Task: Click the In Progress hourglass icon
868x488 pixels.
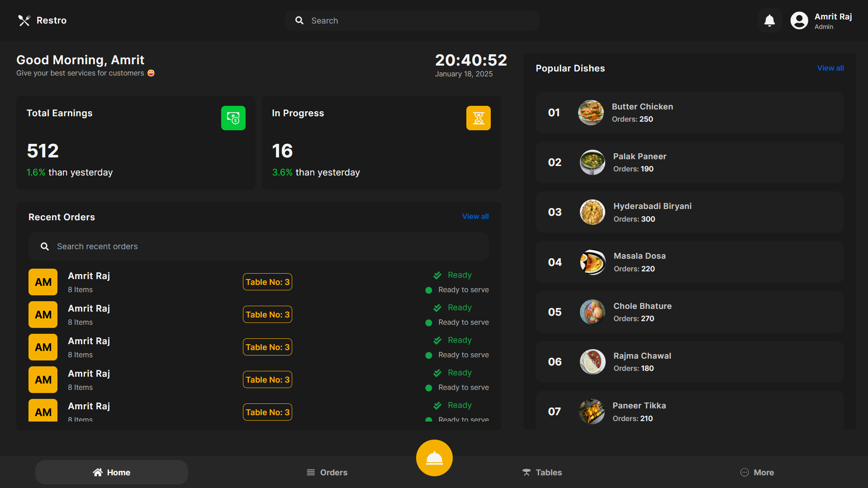Action: tap(478, 118)
